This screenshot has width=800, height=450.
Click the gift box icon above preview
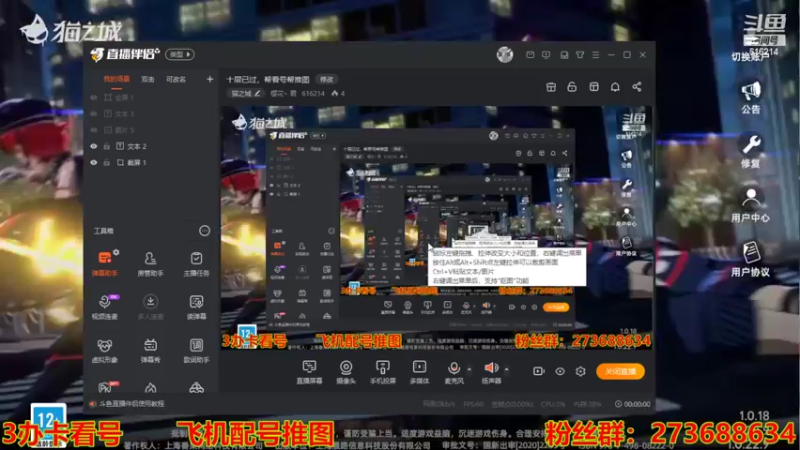pos(551,87)
